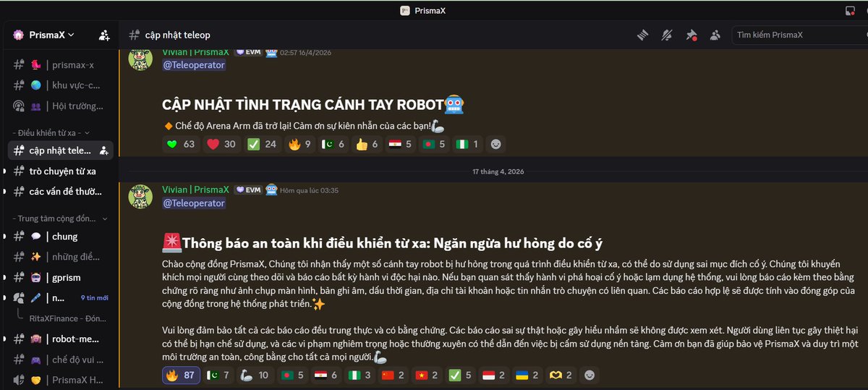This screenshot has width=868, height=390.
Task: Open the PrismaX H channel
Action: pos(61,380)
